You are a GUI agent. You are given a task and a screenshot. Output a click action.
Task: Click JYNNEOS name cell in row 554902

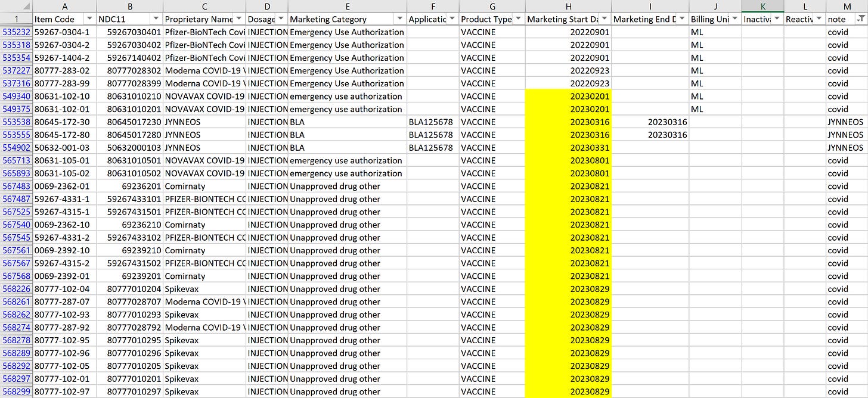coord(204,148)
